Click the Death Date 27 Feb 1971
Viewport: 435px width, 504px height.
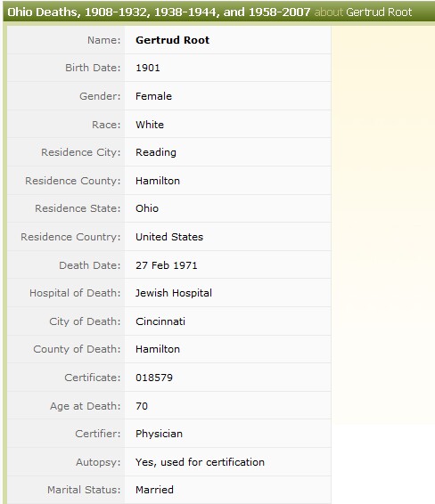pyautogui.click(x=167, y=265)
